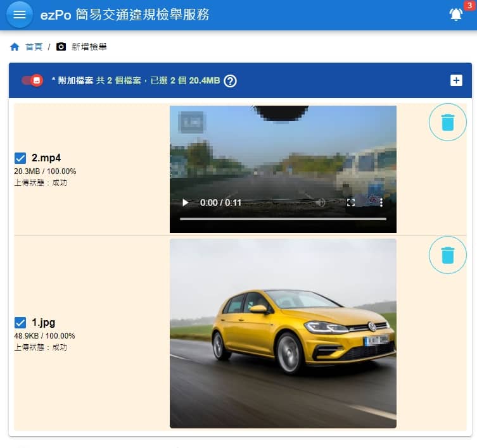
Task: Click the home icon in the breadcrumb
Action: click(15, 47)
